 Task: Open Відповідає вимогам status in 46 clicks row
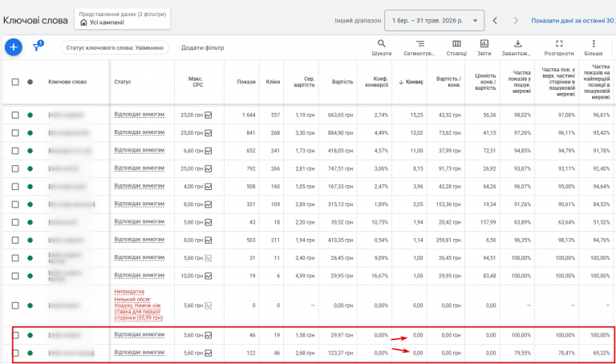tap(139, 335)
